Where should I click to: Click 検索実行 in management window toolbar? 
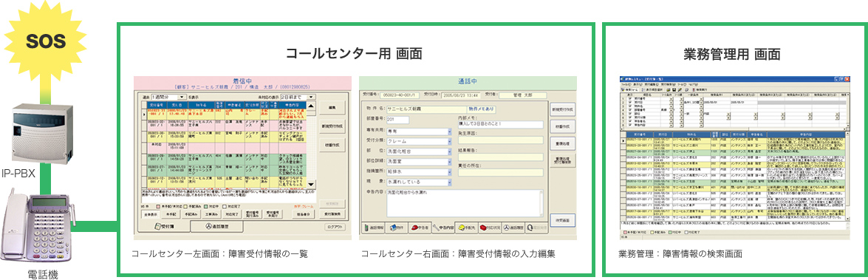pos(700,89)
